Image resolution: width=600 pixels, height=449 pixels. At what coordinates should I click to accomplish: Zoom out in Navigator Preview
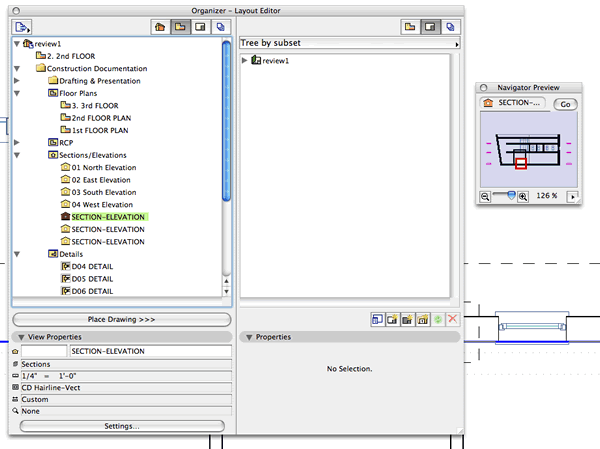tap(486, 197)
